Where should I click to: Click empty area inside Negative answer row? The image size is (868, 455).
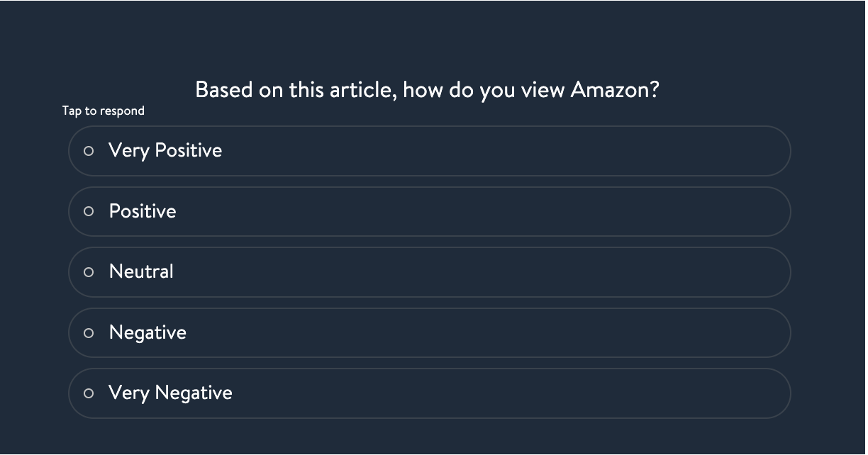click(496, 332)
